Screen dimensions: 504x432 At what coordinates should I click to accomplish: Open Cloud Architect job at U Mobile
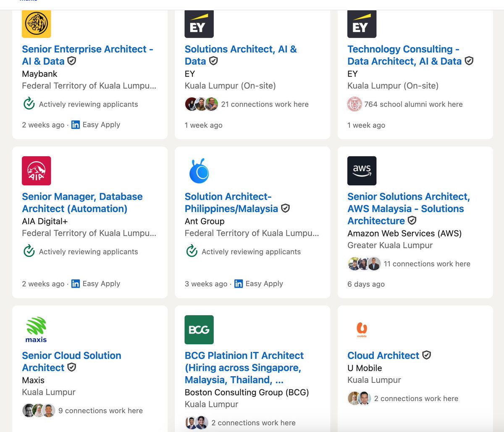(383, 355)
